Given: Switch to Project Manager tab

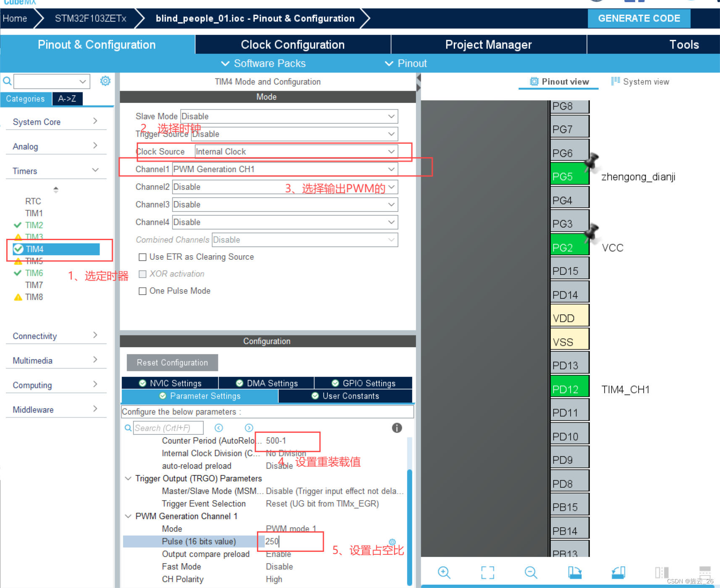Looking at the screenshot, I should click(x=488, y=44).
